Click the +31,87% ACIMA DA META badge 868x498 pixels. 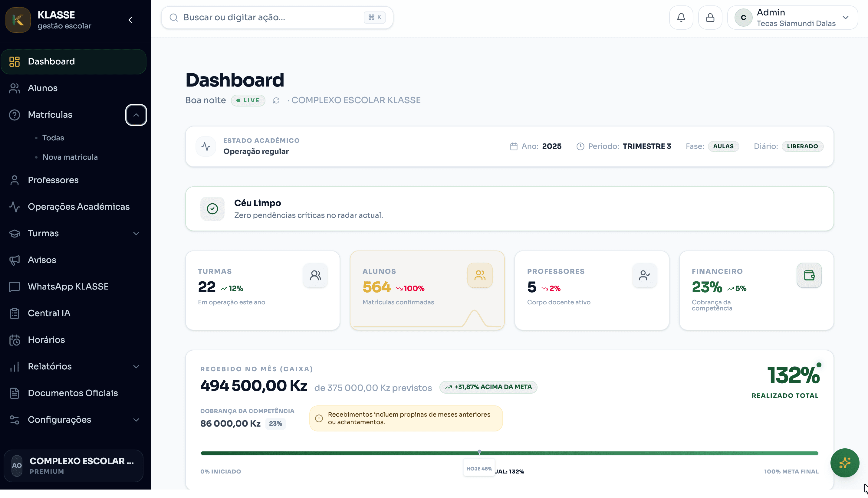click(488, 387)
